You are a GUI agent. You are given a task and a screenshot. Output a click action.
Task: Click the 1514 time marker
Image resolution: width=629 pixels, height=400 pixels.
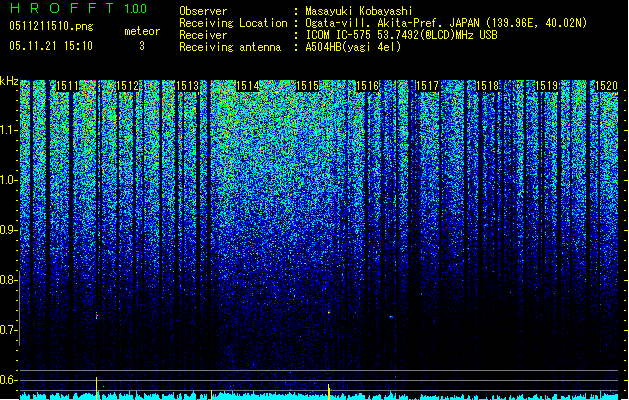[248, 86]
